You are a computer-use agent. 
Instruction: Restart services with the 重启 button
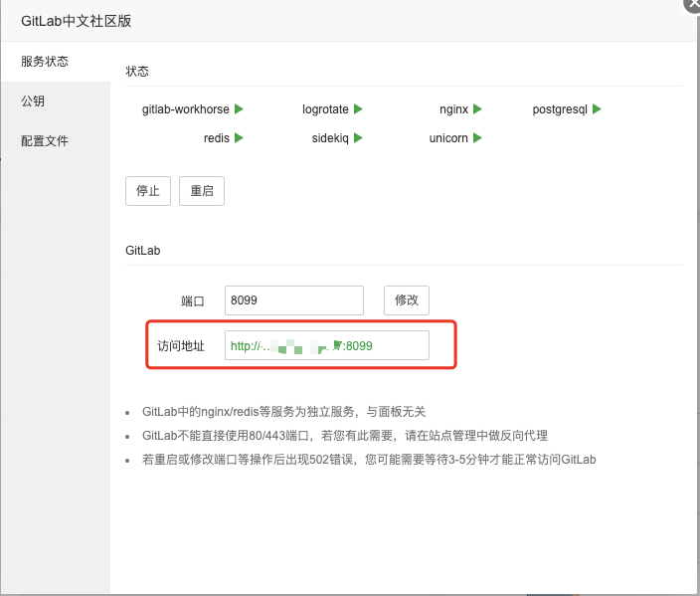202,191
